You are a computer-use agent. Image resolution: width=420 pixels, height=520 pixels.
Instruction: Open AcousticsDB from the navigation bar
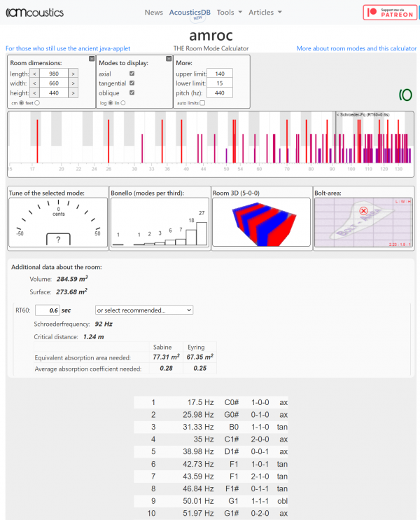(x=190, y=13)
